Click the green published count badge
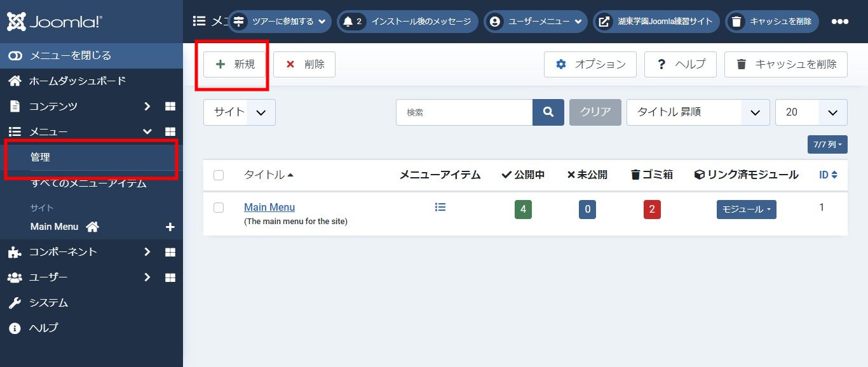 click(523, 210)
